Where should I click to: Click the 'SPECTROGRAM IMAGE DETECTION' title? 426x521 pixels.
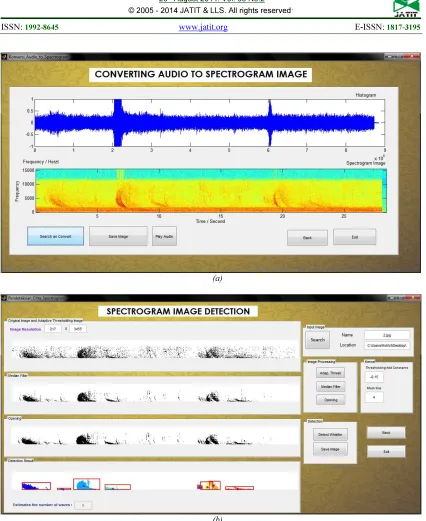pyautogui.click(x=178, y=311)
